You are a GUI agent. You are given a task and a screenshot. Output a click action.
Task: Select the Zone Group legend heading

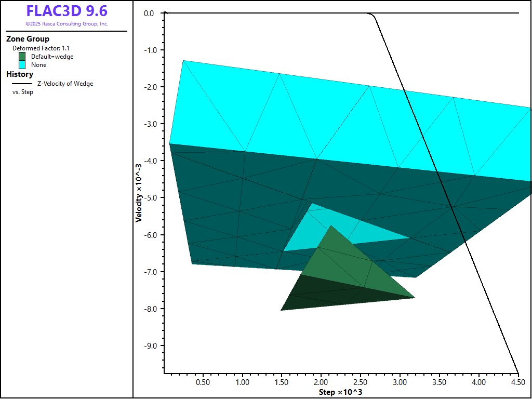tap(28, 39)
